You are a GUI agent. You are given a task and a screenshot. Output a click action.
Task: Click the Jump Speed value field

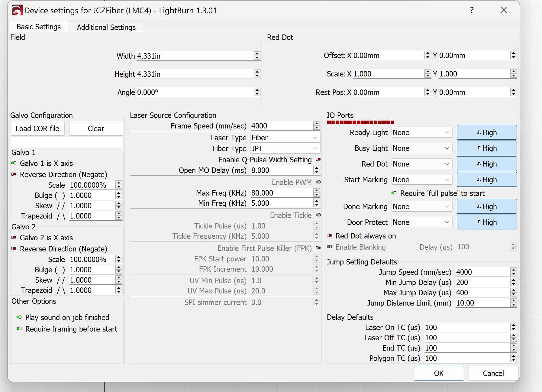point(482,272)
